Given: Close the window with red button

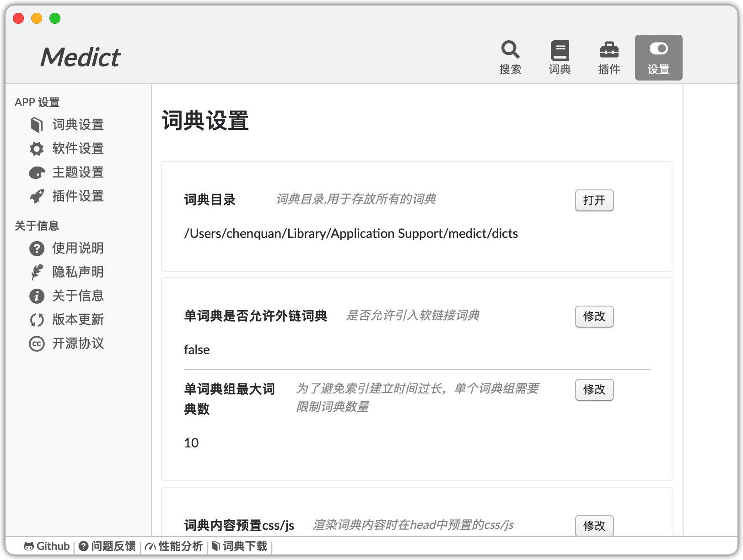Looking at the screenshot, I should coord(18,18).
